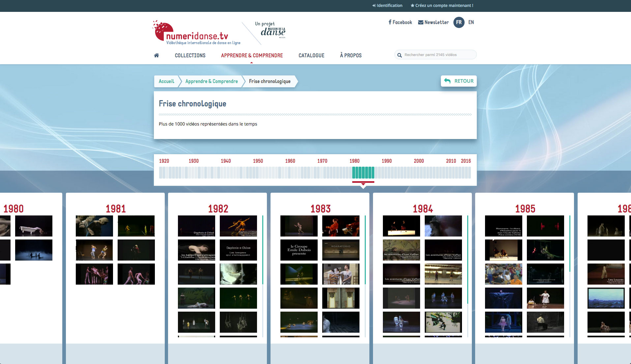Open Les bergers qui s'attrapent thumbnail

(196, 250)
